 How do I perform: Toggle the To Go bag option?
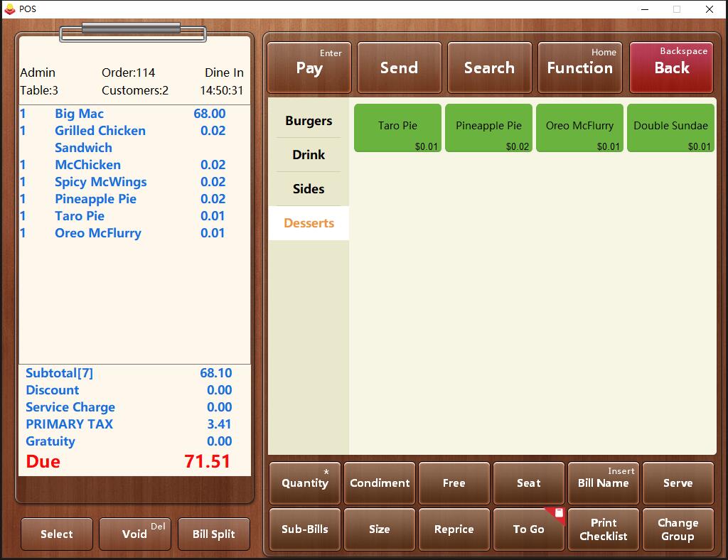(528, 529)
